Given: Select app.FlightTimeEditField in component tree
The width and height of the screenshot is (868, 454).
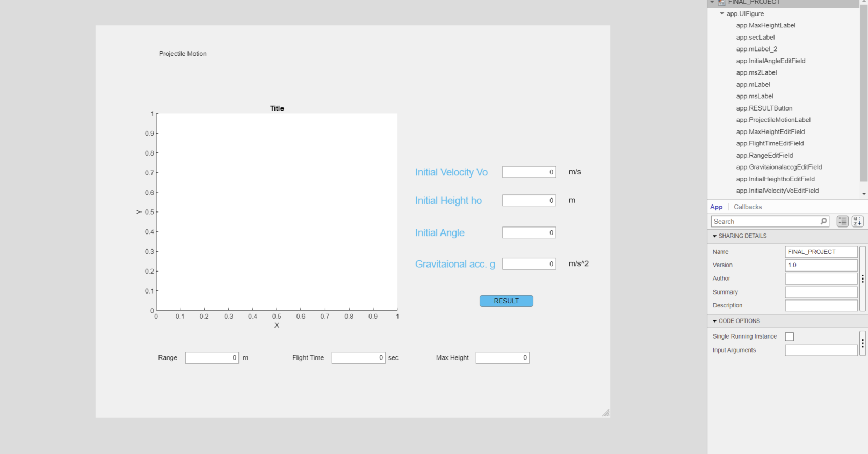Looking at the screenshot, I should pyautogui.click(x=770, y=143).
